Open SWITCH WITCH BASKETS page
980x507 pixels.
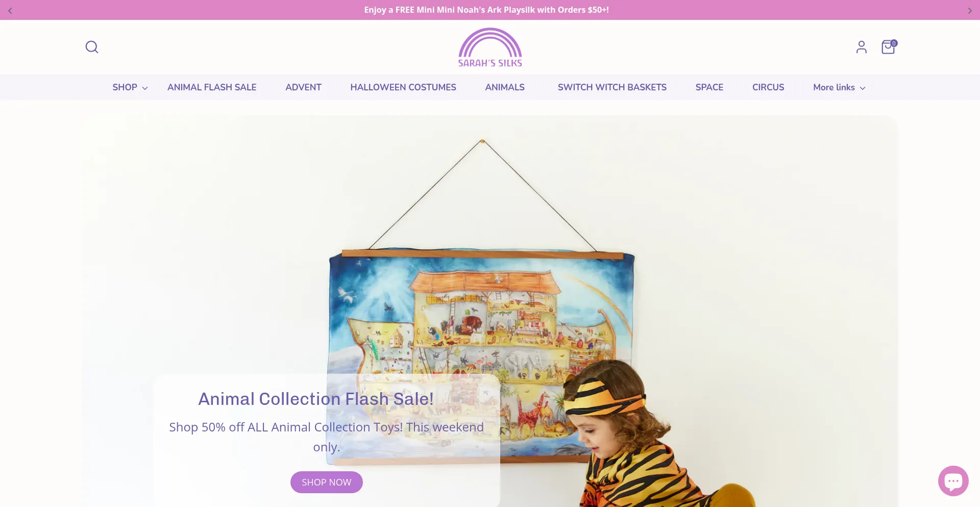(x=612, y=87)
